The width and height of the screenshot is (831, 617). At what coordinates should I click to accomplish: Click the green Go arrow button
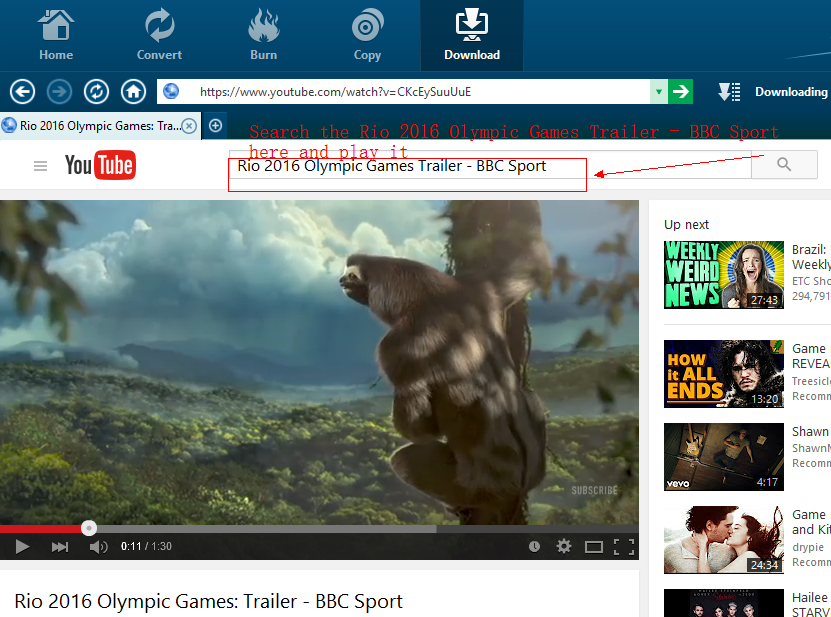680,92
